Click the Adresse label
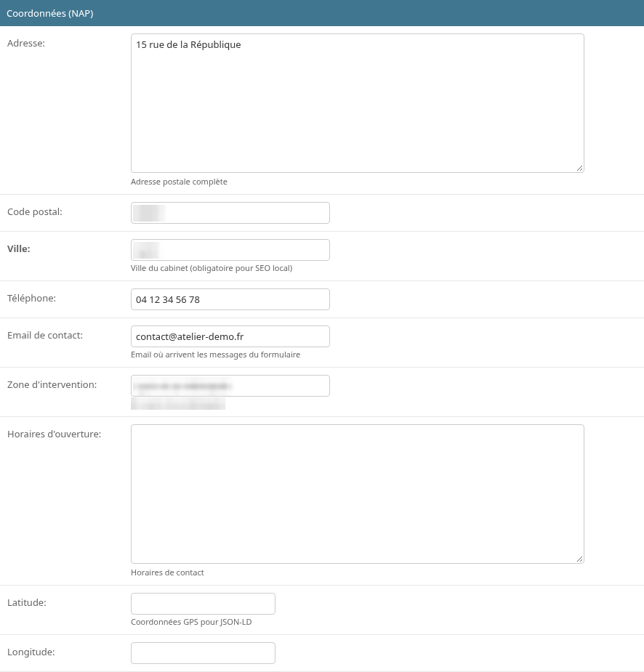Viewport: 644px width, 672px height. coord(26,44)
